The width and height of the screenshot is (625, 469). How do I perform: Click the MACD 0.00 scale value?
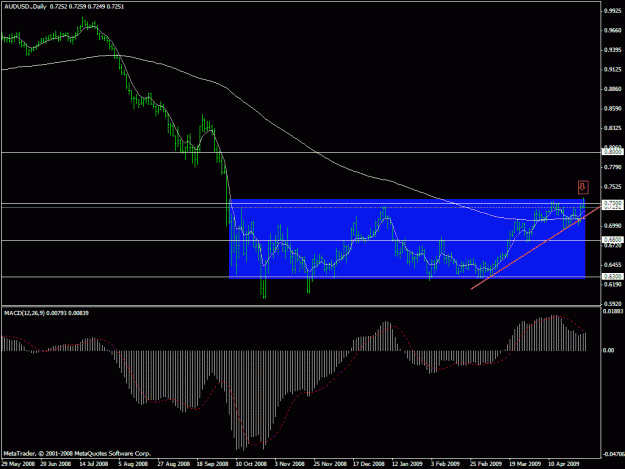tap(609, 350)
